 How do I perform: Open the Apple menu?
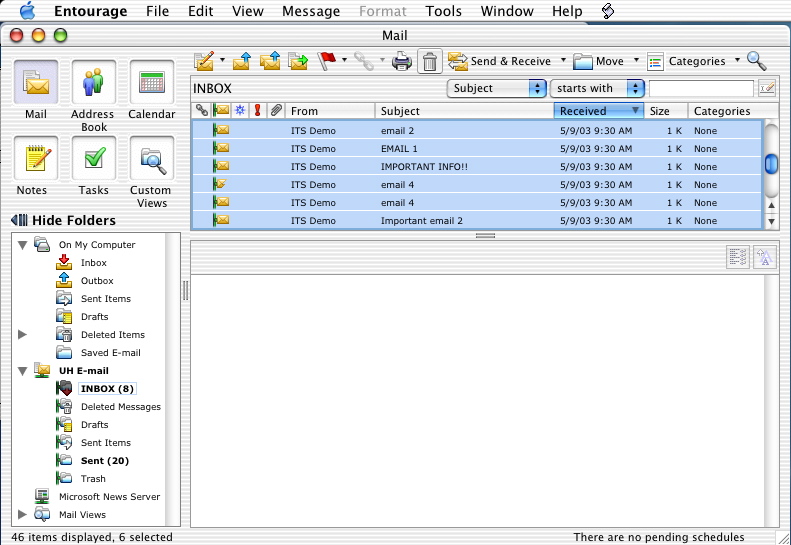[x=27, y=11]
